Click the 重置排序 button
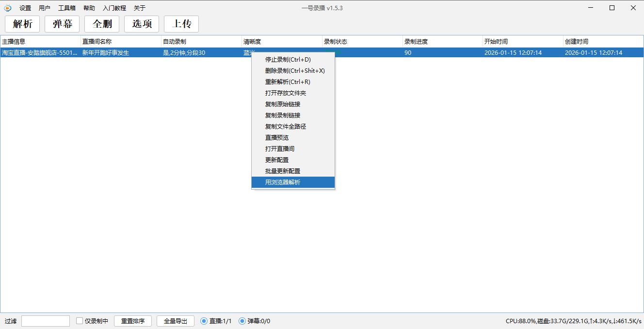The image size is (644, 329). point(132,321)
